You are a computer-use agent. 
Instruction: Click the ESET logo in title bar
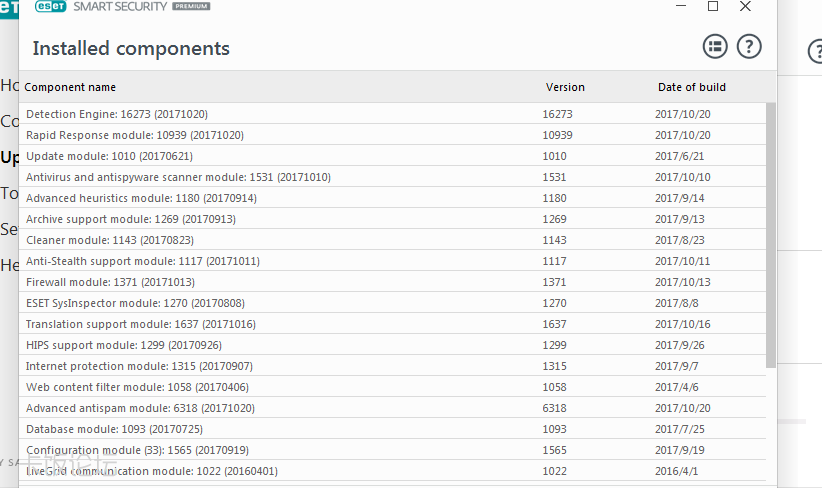pyautogui.click(x=50, y=7)
